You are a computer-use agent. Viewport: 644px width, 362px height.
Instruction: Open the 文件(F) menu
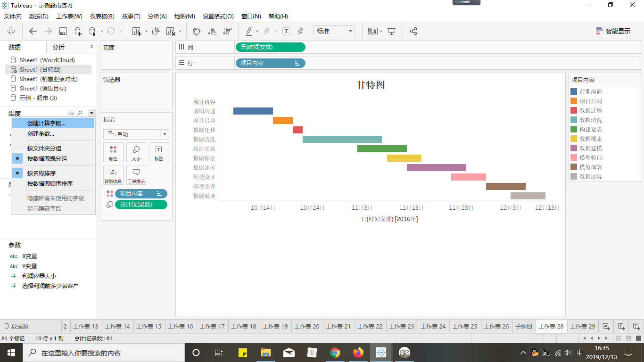click(13, 16)
